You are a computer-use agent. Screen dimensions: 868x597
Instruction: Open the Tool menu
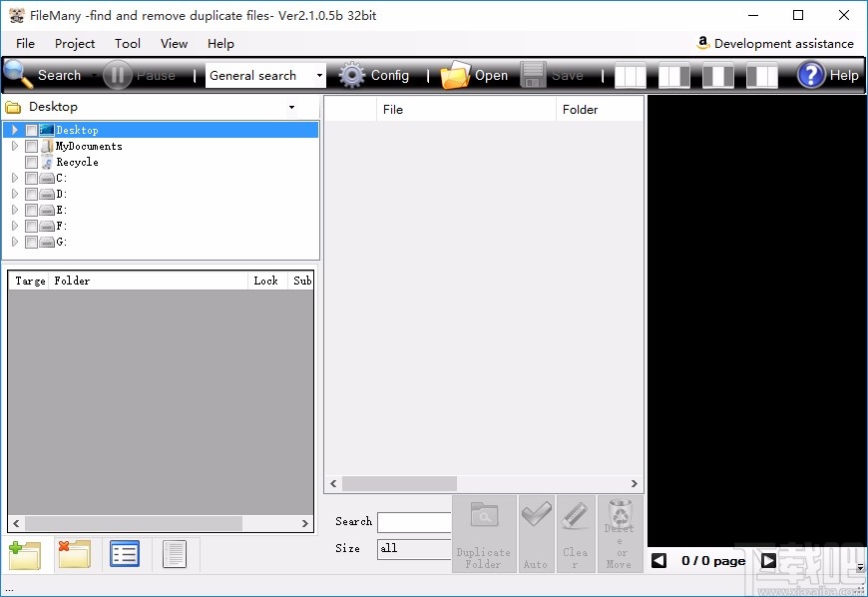(x=128, y=43)
